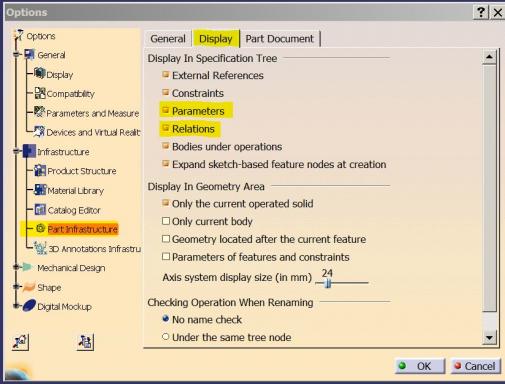Click the Parameters and Measure icon
The width and height of the screenshot is (505, 384).
[39, 112]
